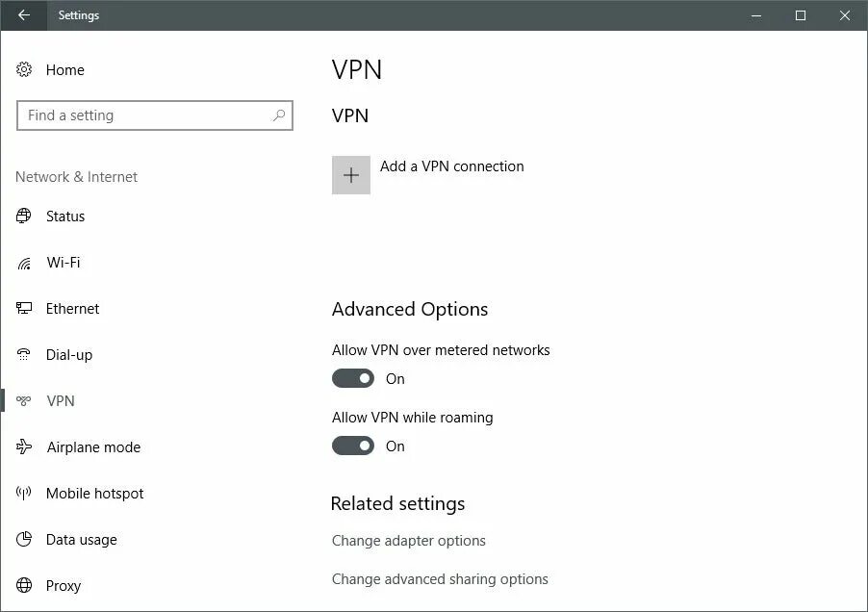Select VPN in the sidebar
868x612 pixels.
(61, 400)
